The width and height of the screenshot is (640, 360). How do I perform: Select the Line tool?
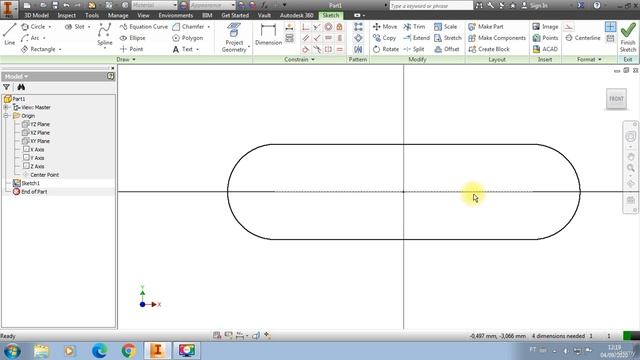[x=9, y=34]
